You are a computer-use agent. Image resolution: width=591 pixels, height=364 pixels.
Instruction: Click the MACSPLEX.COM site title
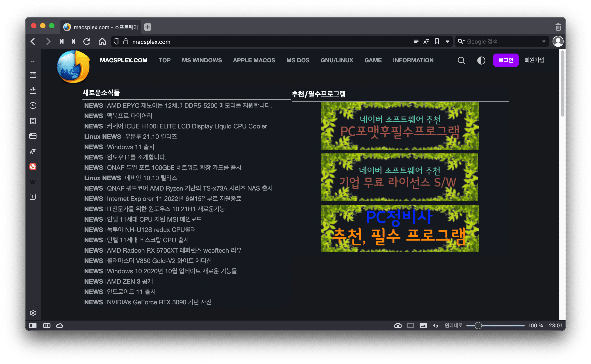pyautogui.click(x=124, y=60)
